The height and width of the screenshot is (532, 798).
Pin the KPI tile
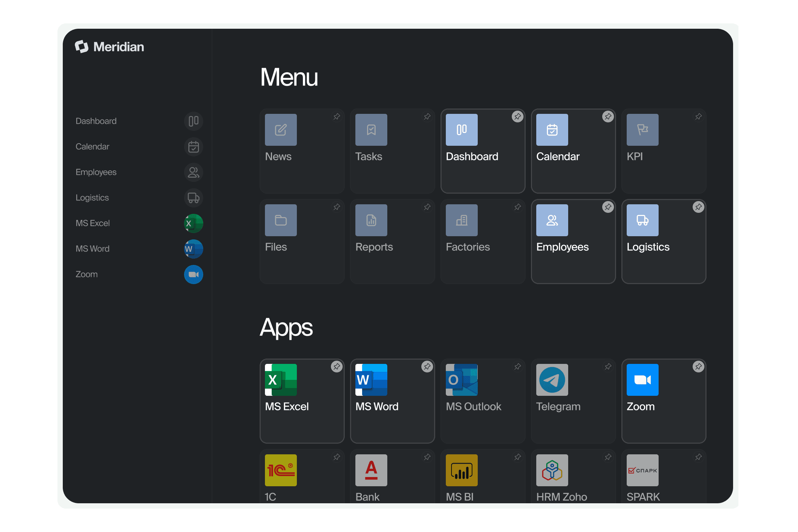(x=698, y=116)
